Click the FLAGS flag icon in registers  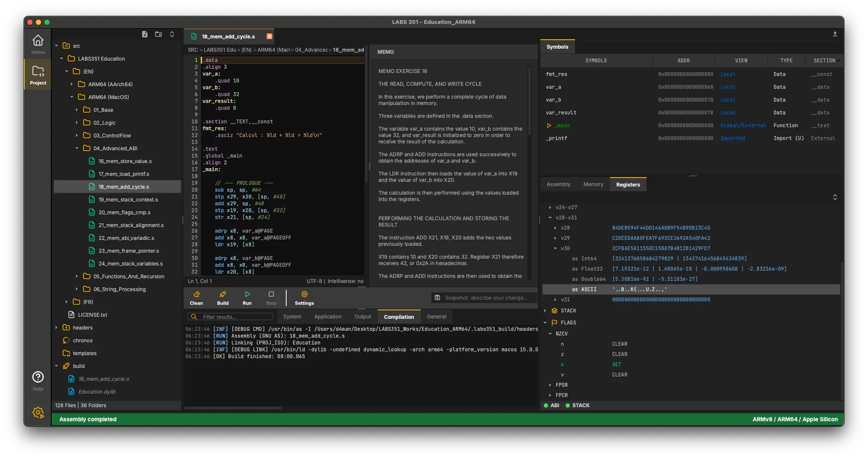[554, 323]
